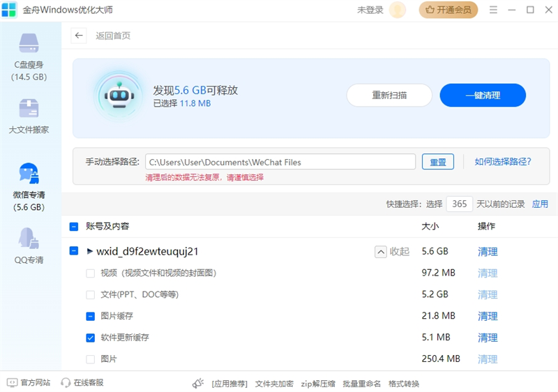Open 文件夹加密 in footer
This screenshot has height=392, width=558.
pyautogui.click(x=274, y=384)
